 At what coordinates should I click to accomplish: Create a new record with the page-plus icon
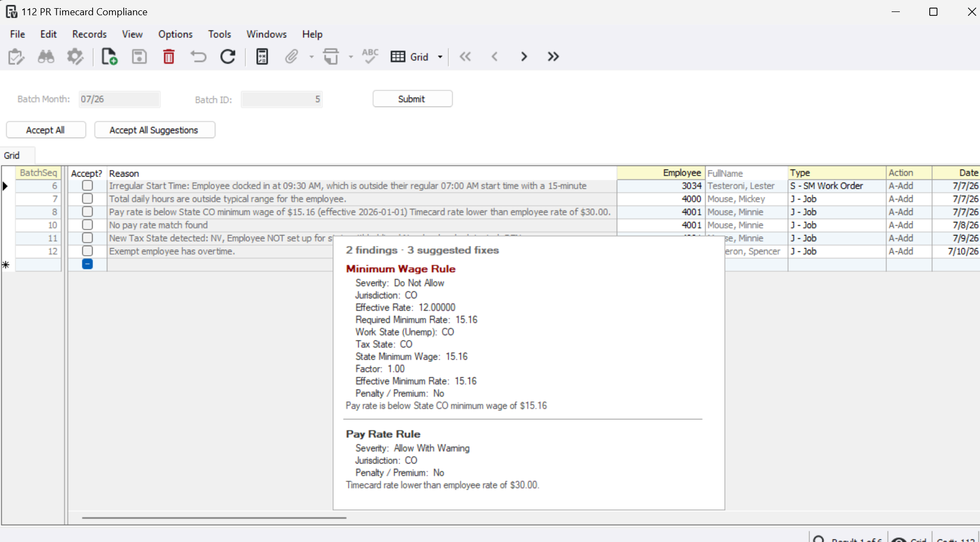(x=109, y=57)
